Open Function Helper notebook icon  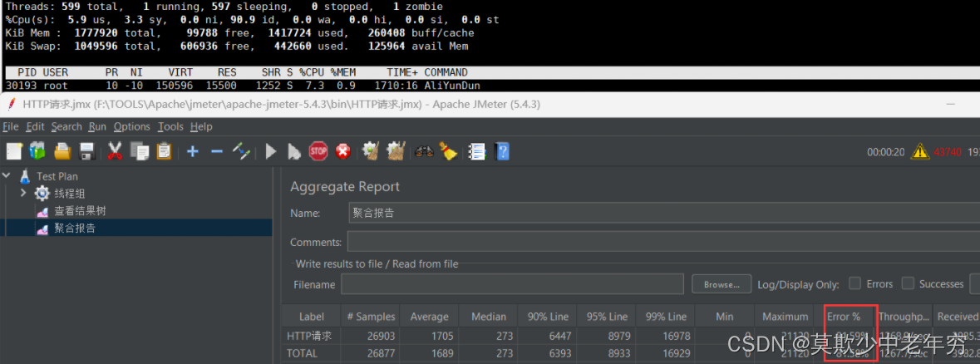[x=477, y=151]
